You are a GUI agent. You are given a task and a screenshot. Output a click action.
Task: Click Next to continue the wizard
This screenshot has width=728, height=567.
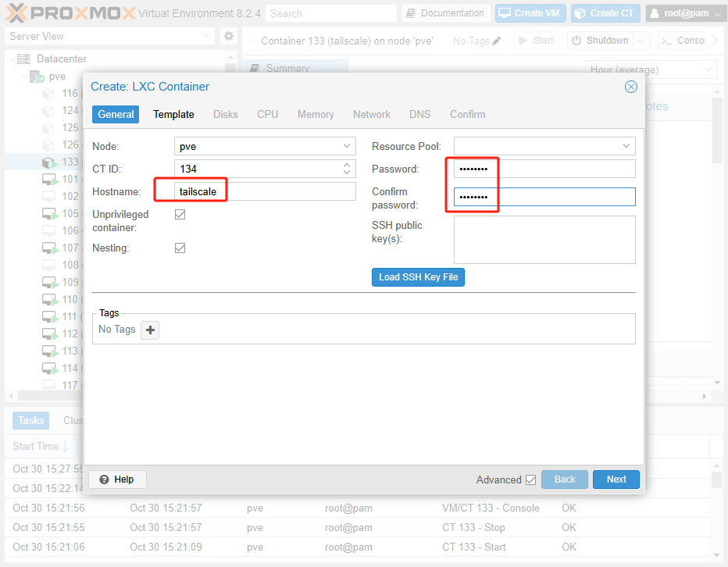(616, 480)
